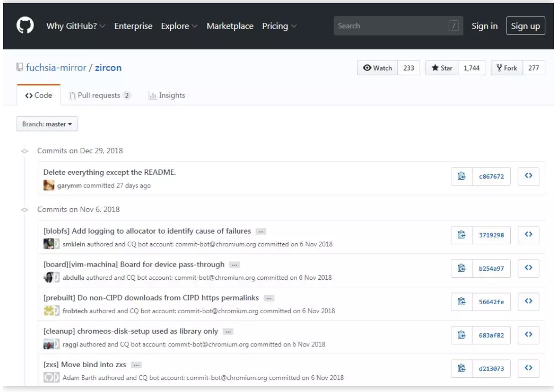
Task: Switch to Insights tab
Action: (167, 95)
